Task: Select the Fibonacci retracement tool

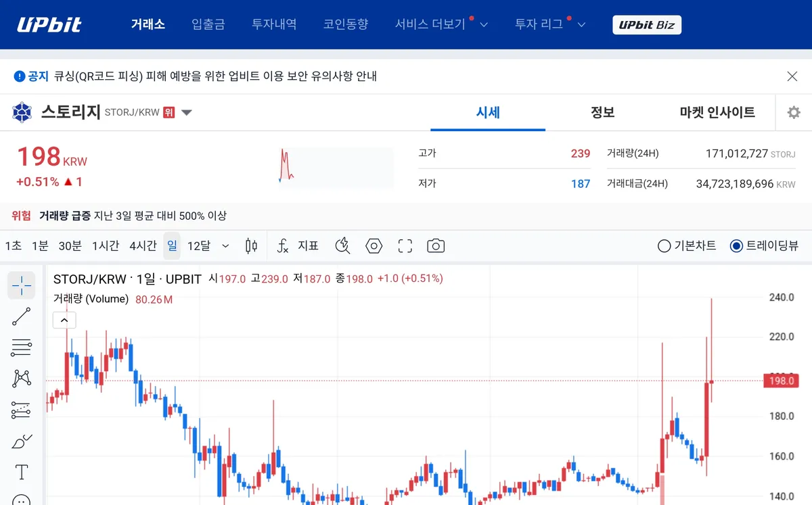Action: click(22, 347)
